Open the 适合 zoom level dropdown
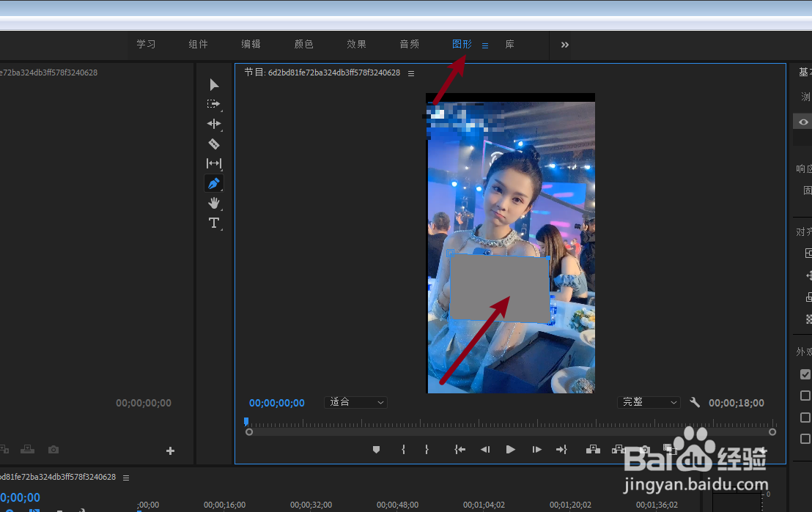Viewport: 812px width, 512px height. 356,402
